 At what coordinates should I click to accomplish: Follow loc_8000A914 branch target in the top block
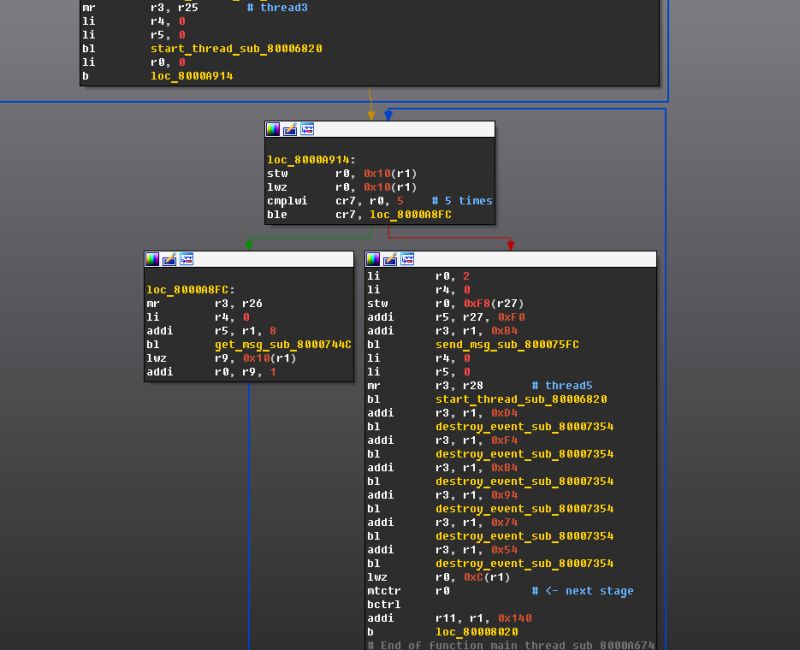(x=192, y=76)
